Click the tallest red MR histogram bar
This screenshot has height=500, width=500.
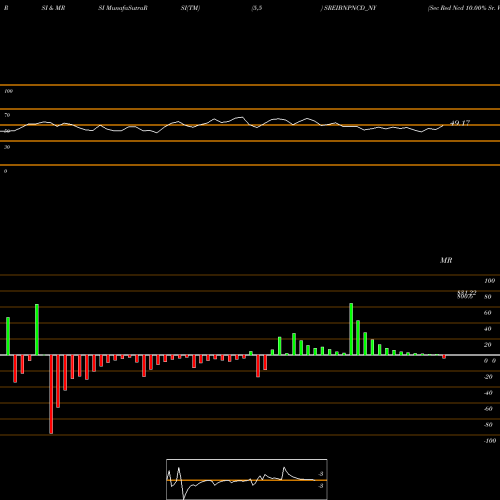[51, 394]
